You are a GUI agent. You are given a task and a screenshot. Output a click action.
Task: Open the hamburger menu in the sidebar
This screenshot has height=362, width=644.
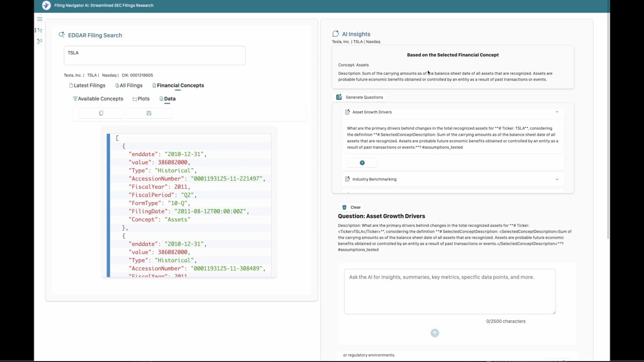tap(40, 19)
